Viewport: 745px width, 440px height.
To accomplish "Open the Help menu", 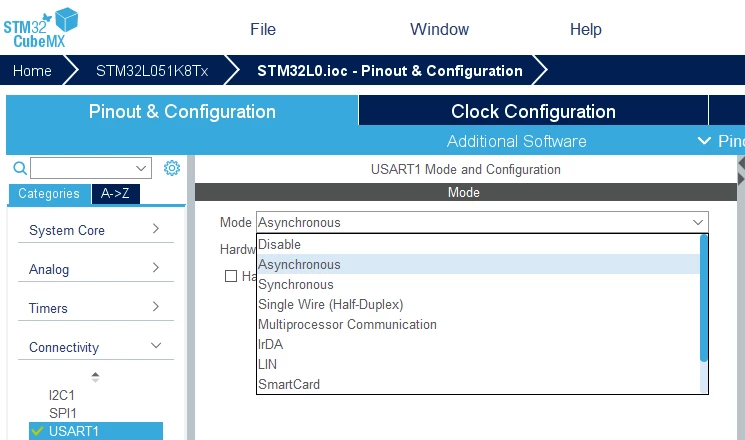I will coord(585,29).
